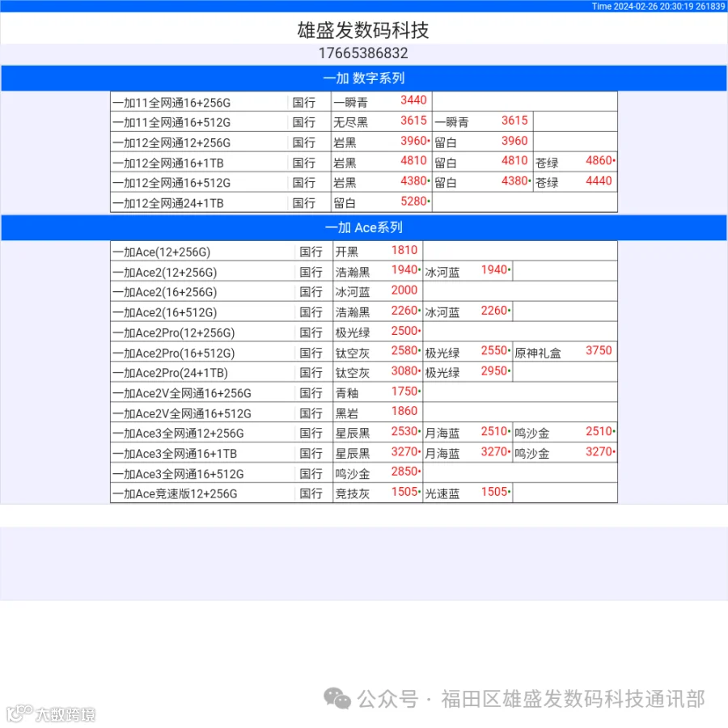Select the row 一加Ace(12+256G)
728x728 pixels.
click(x=364, y=252)
